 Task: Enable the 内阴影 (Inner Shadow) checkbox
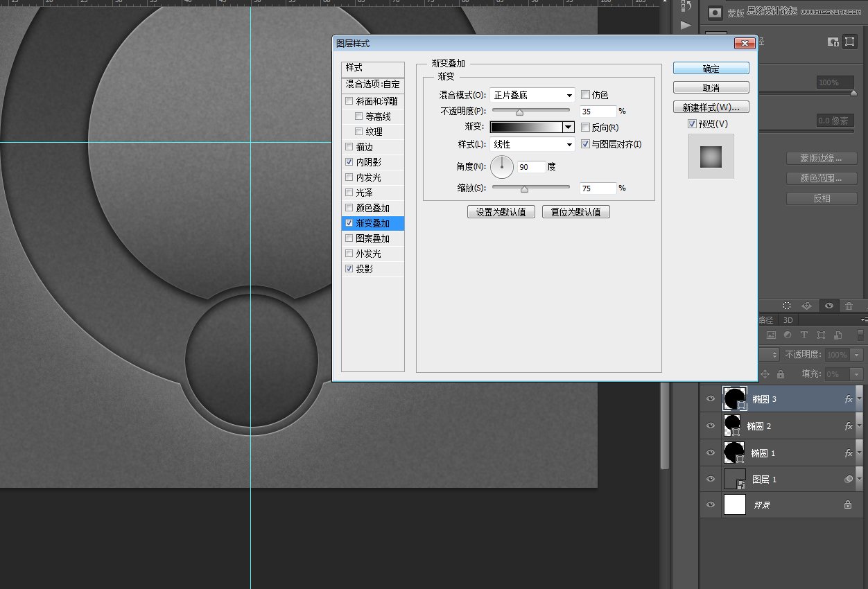[x=349, y=161]
